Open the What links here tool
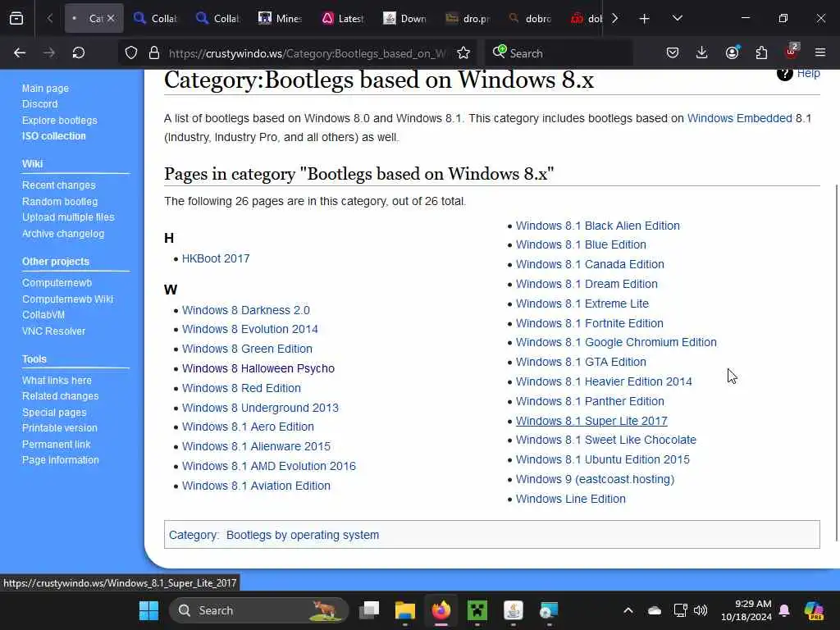 [57, 381]
